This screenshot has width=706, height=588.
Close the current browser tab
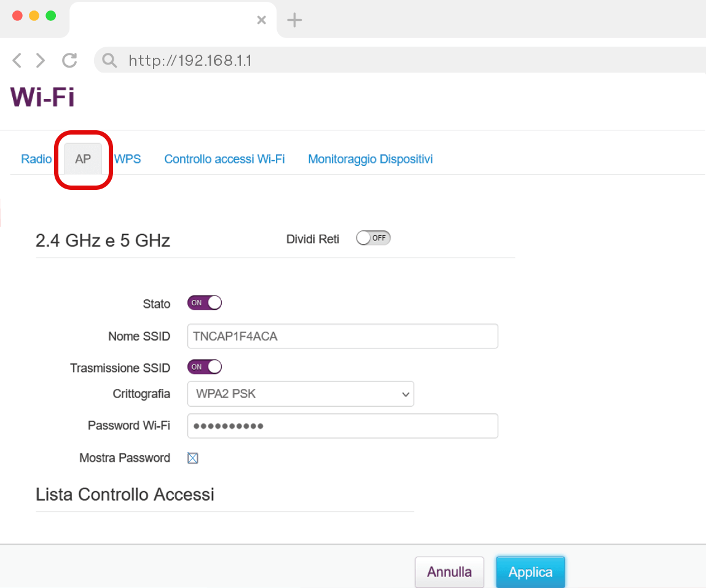point(261,20)
